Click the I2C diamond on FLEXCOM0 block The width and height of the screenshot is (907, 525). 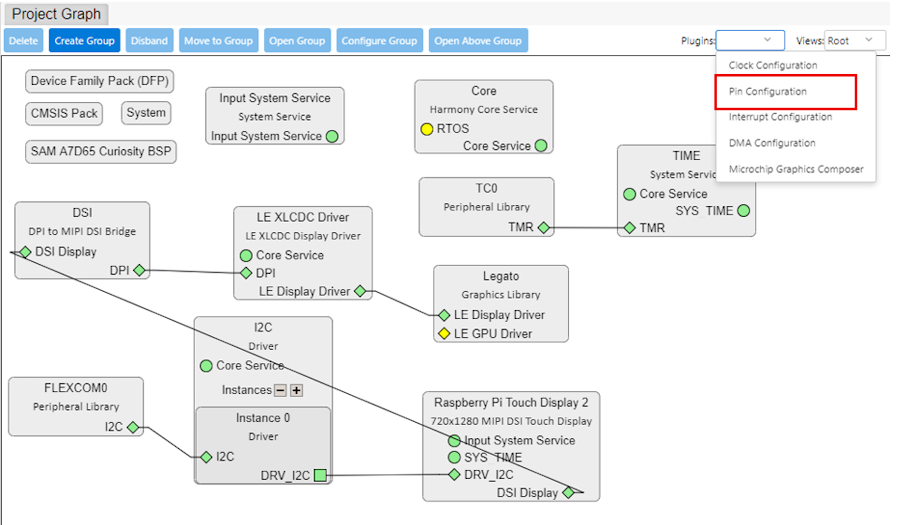point(133,427)
